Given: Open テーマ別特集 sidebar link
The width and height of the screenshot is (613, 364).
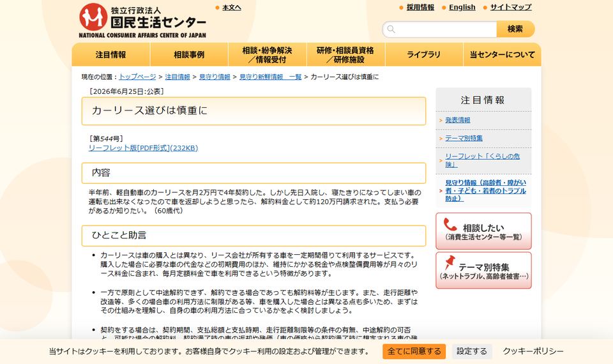Looking at the screenshot, I should [x=464, y=139].
